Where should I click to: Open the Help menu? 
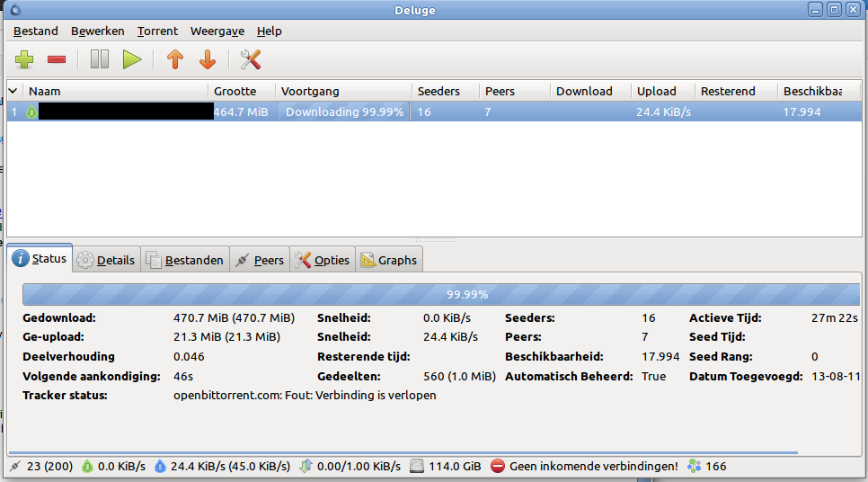(269, 31)
